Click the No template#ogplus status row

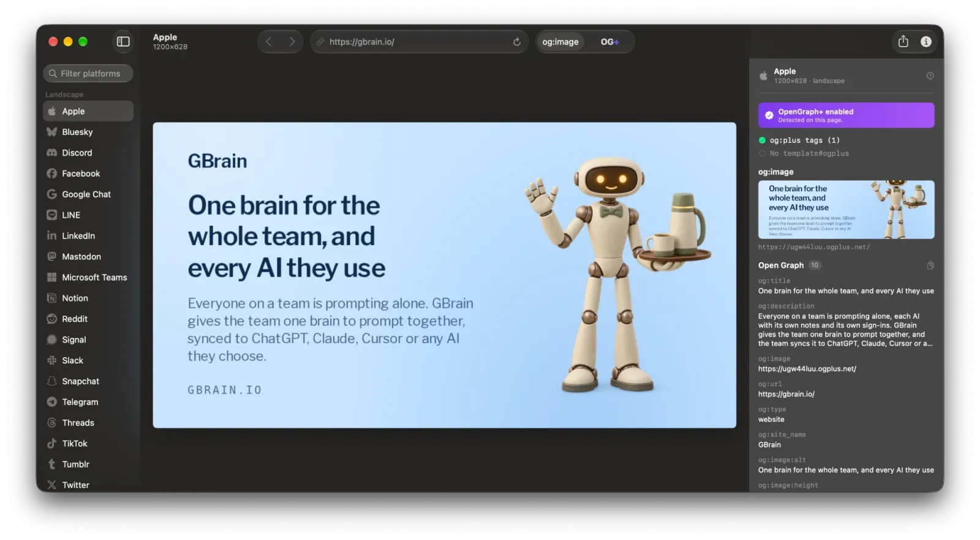click(804, 153)
